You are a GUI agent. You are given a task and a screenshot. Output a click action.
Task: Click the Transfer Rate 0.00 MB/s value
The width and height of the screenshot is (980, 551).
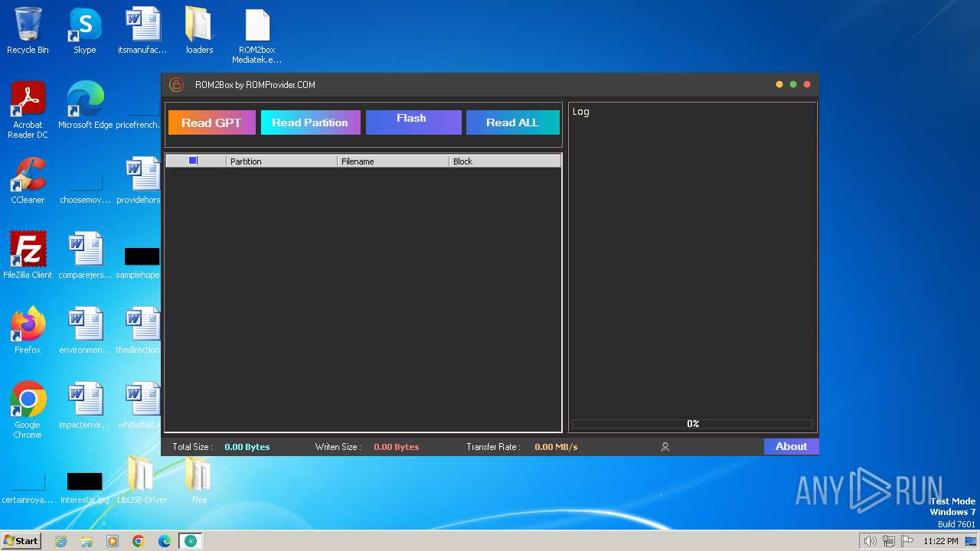[556, 447]
